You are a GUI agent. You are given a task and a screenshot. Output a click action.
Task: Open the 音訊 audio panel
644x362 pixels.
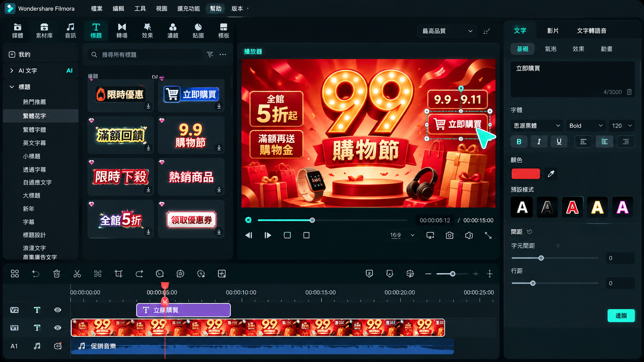pos(70,30)
